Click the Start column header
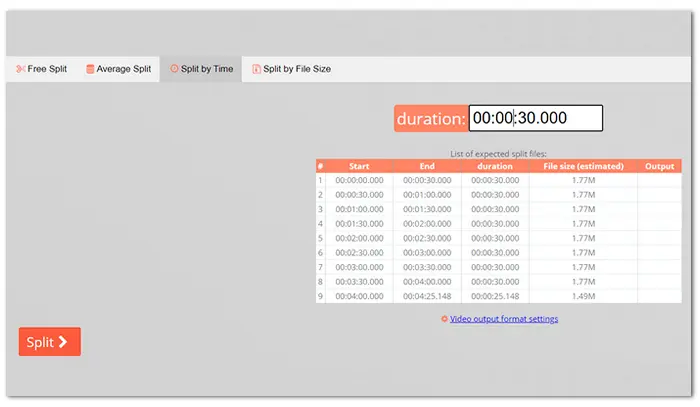The height and width of the screenshot is (407, 700). click(359, 166)
